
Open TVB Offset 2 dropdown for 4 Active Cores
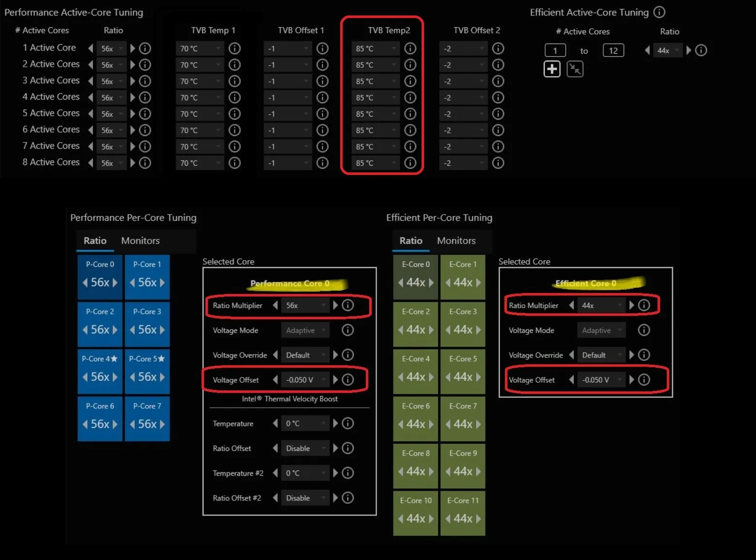[x=462, y=98]
